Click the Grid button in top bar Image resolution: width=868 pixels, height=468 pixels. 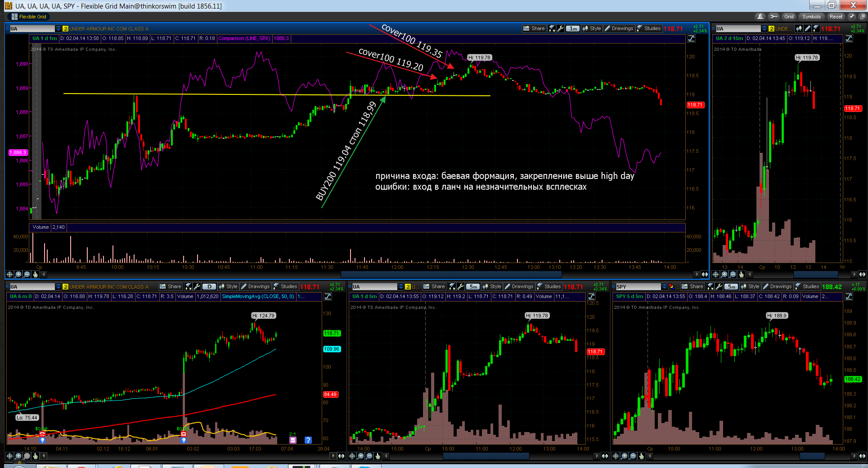click(789, 17)
